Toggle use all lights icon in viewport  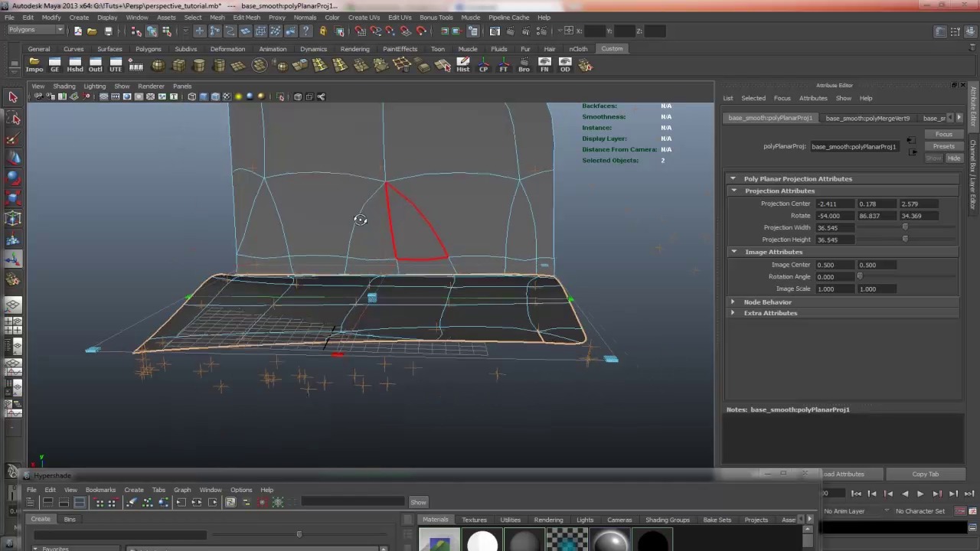(238, 96)
